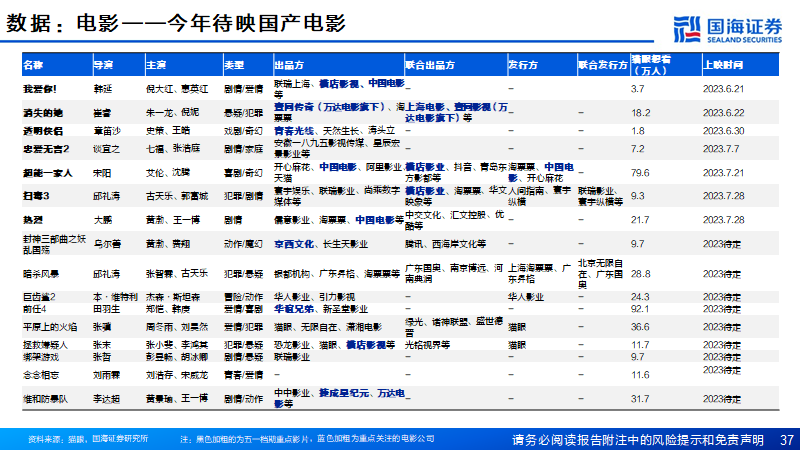Screen dimensions: 800x450
Task: Click the risk disclaimer text in footer
Action: [x=638, y=440]
